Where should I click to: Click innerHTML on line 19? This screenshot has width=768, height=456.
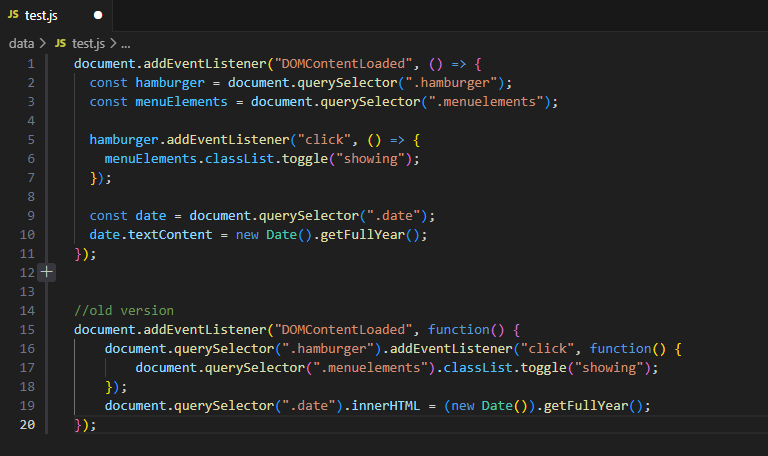[x=385, y=406]
